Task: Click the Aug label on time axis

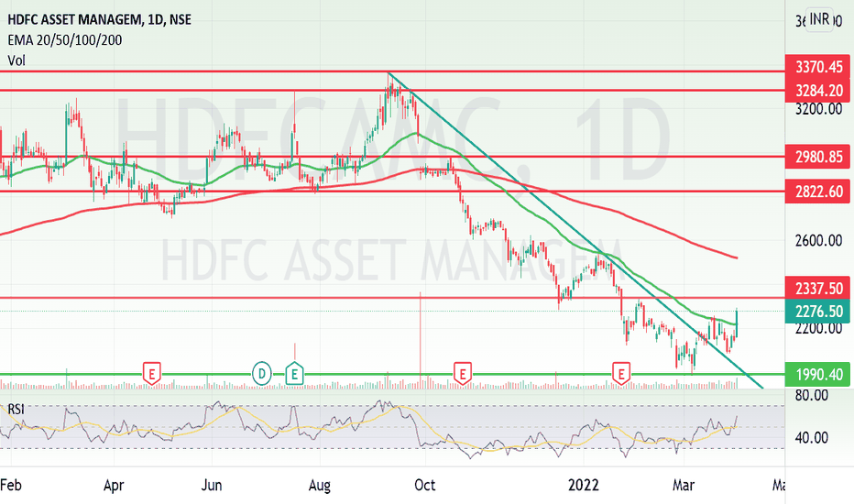Action: [x=319, y=485]
